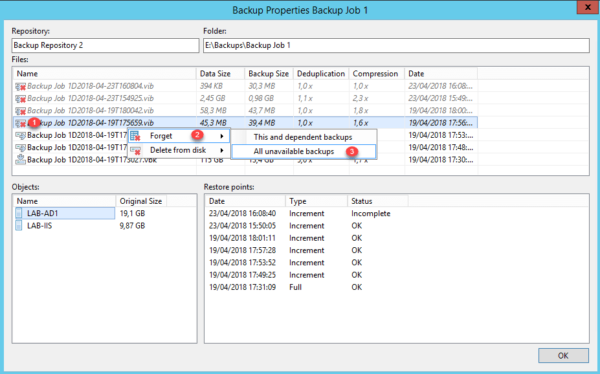Select the LAB-IIS object
Image resolution: width=600 pixels, height=374 pixels.
(x=39, y=225)
